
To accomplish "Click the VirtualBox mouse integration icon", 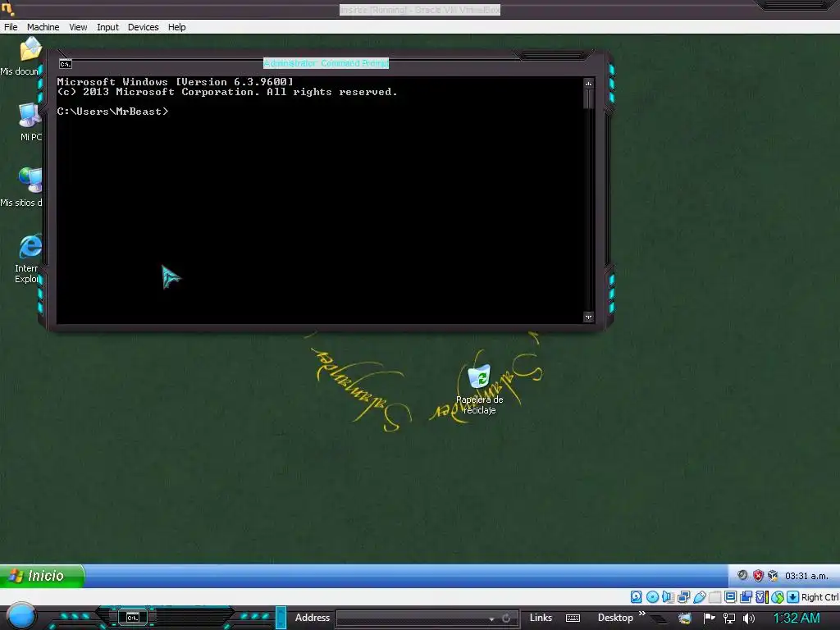I will pos(778,597).
